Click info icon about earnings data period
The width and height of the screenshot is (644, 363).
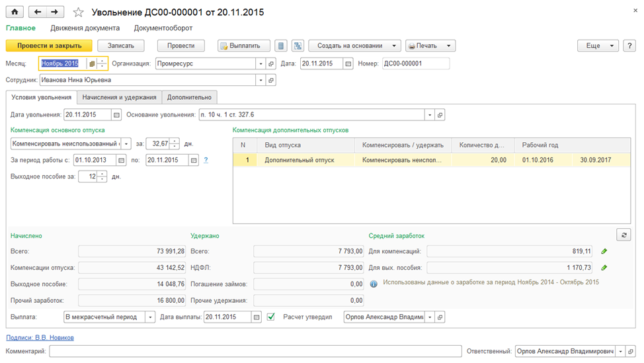[374, 284]
